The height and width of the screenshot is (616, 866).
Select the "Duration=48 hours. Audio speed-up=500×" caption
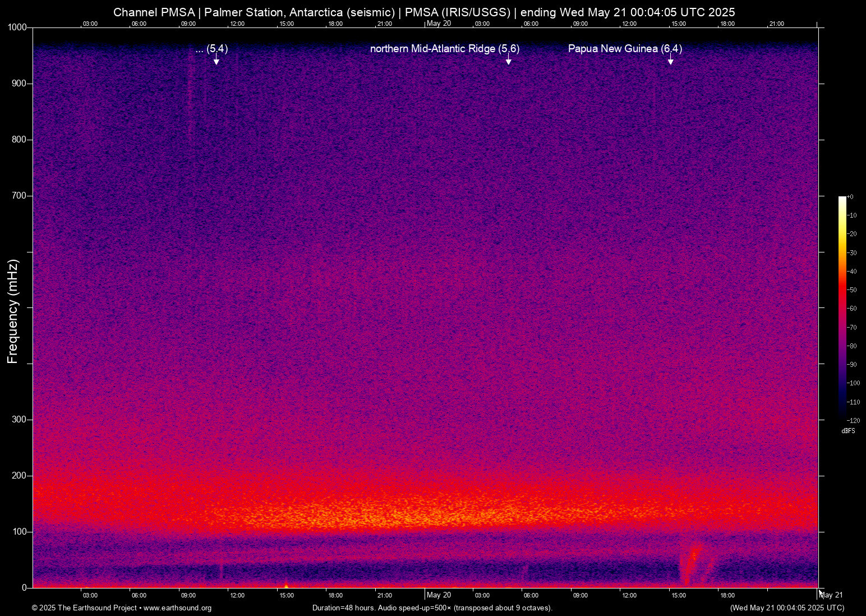[x=382, y=608]
